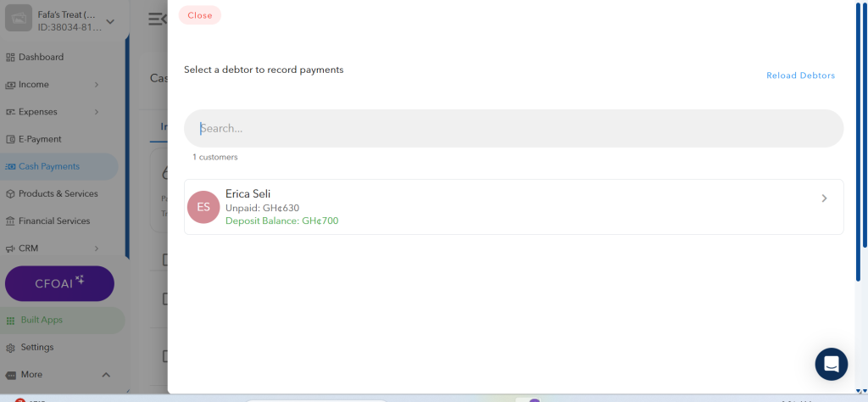Collapse the More section chevron
Viewport: 868px width, 402px height.
[x=106, y=375]
